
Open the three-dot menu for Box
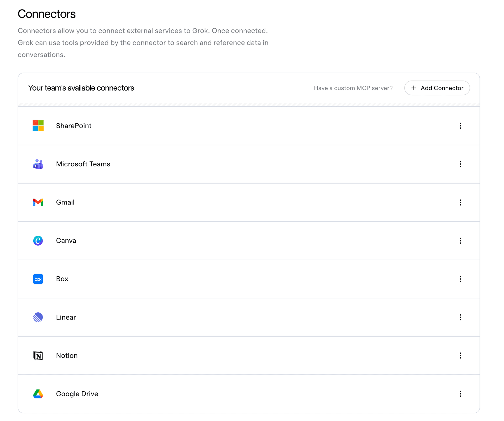[x=460, y=279]
